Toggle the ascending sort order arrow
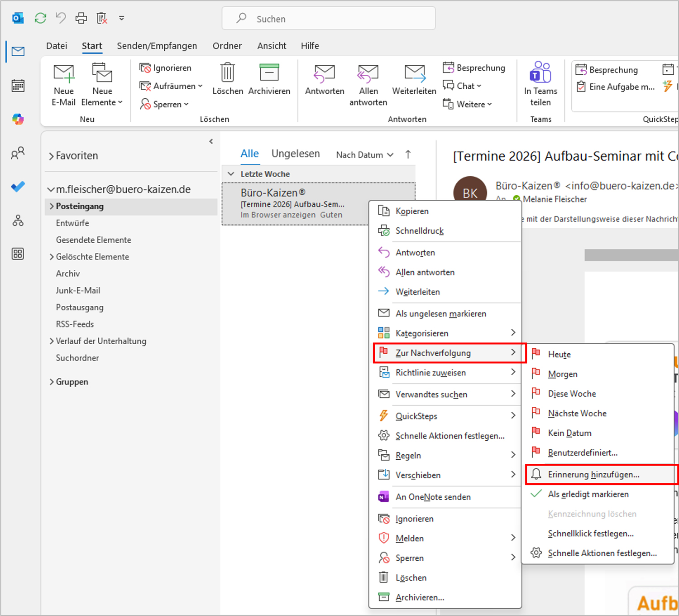This screenshot has height=616, width=679. [408, 154]
